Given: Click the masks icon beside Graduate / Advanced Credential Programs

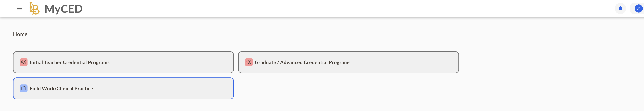Looking at the screenshot, I should pyautogui.click(x=249, y=62).
